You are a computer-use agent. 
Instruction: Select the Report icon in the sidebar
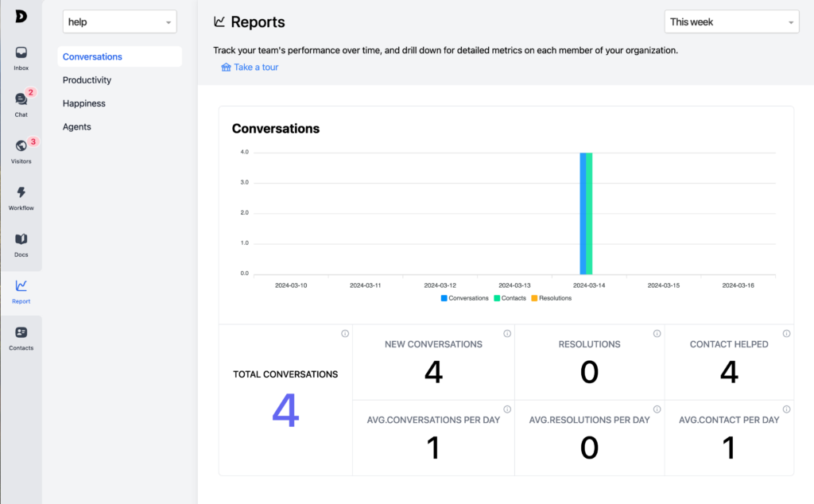[21, 289]
